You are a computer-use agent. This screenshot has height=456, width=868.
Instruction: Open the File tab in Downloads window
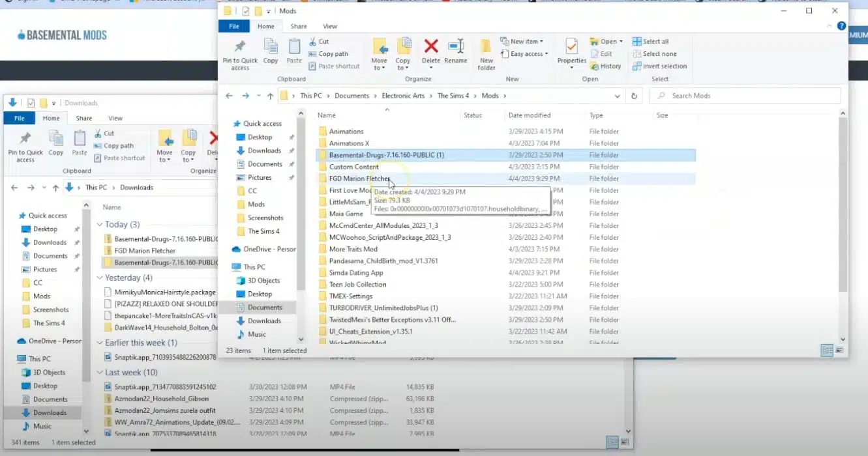point(19,118)
